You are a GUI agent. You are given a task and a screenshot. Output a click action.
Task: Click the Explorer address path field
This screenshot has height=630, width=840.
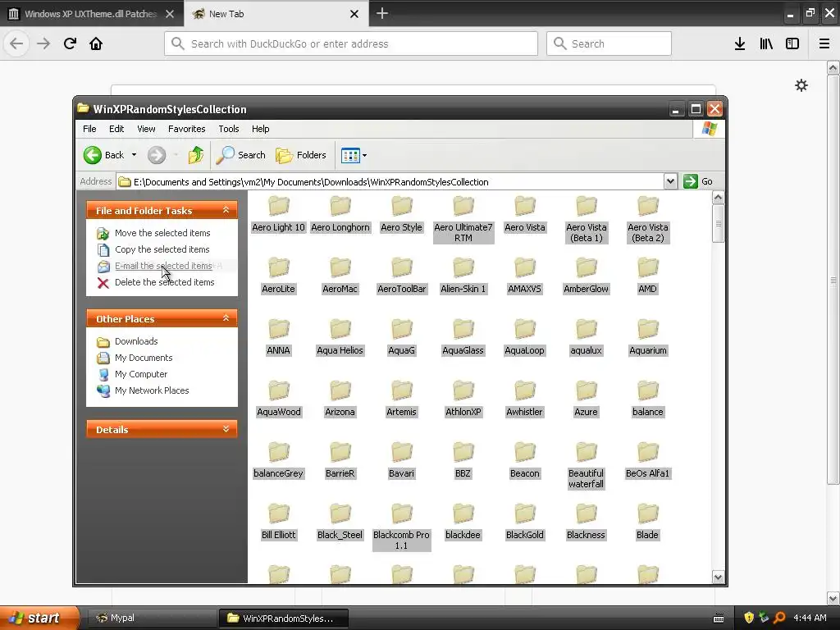pyautogui.click(x=390, y=181)
